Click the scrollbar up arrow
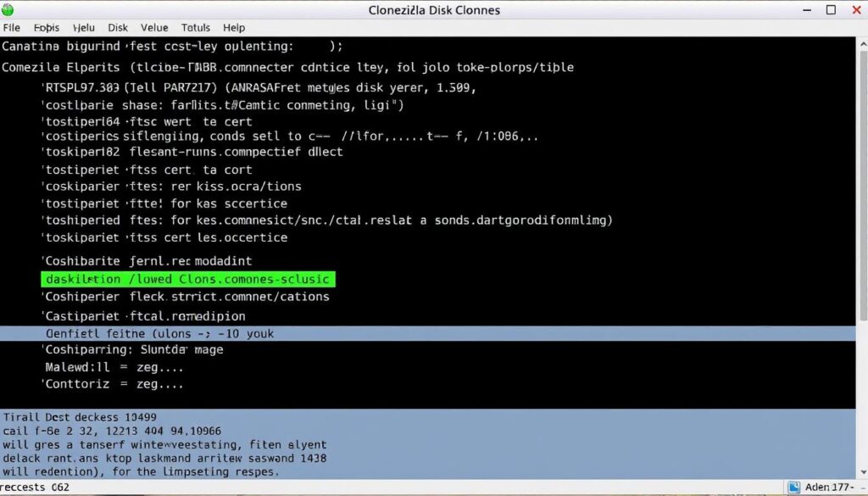This screenshot has height=496, width=868. 862,43
